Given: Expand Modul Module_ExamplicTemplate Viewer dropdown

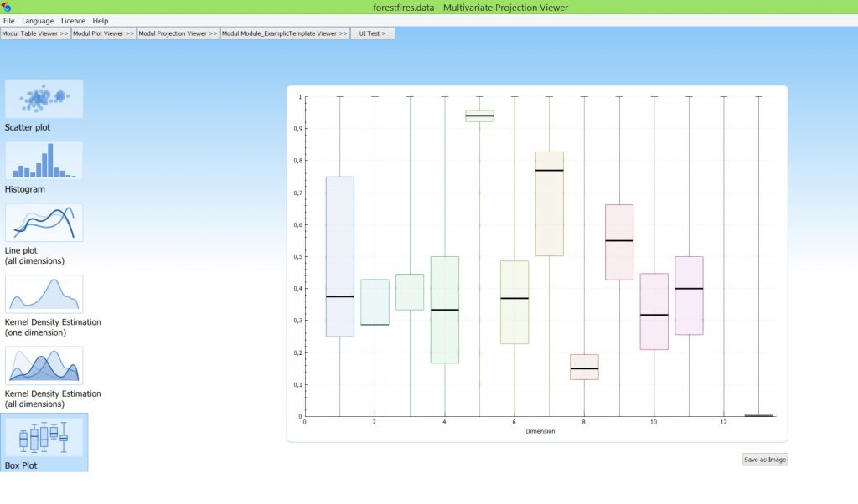Looking at the screenshot, I should (285, 33).
